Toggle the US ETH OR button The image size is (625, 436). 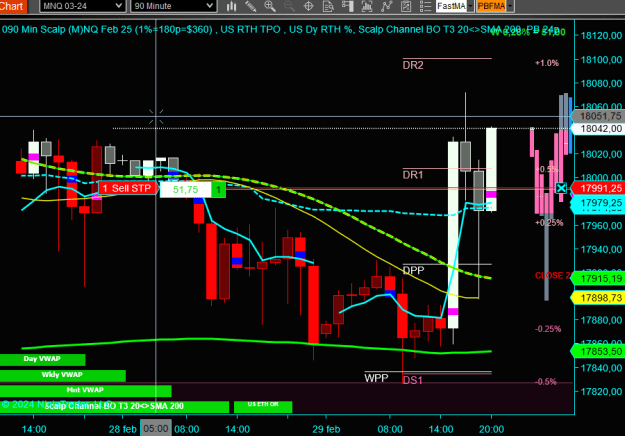[x=263, y=406]
